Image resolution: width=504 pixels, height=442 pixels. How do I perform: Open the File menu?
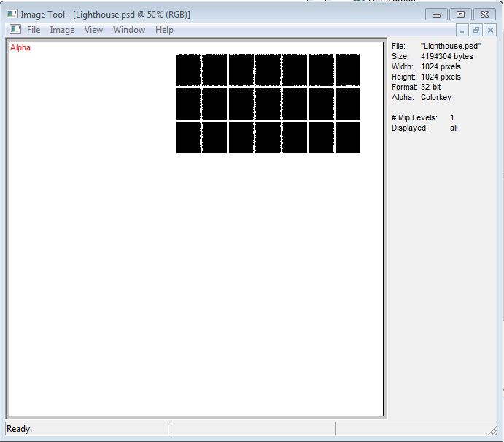click(34, 30)
